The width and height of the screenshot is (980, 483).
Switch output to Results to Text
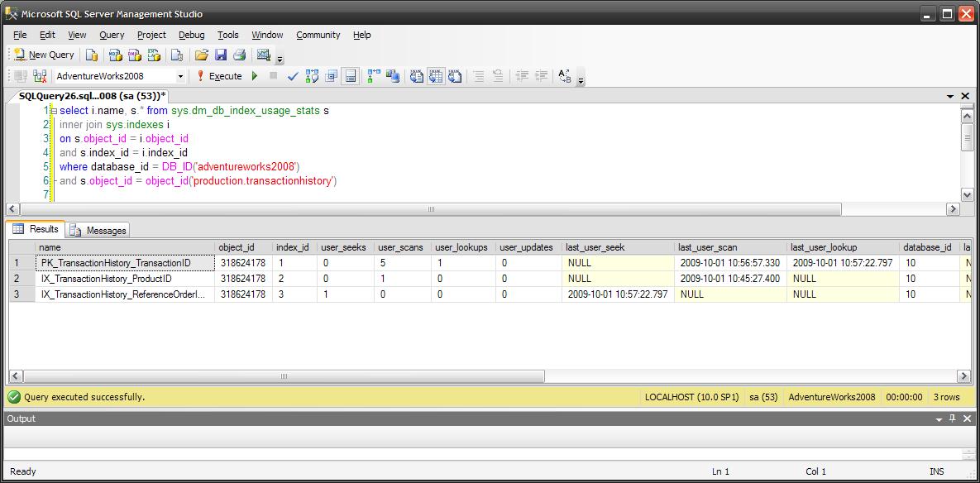pyautogui.click(x=417, y=76)
